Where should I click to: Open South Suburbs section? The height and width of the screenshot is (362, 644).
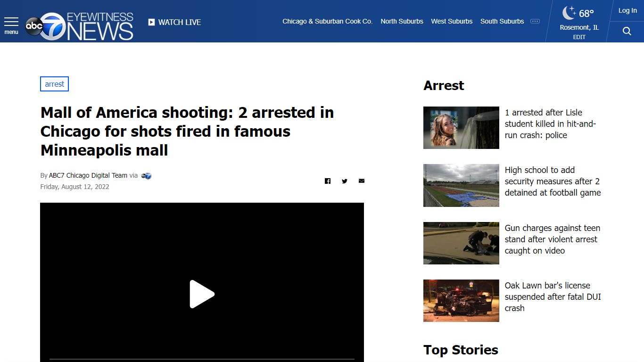[502, 21]
